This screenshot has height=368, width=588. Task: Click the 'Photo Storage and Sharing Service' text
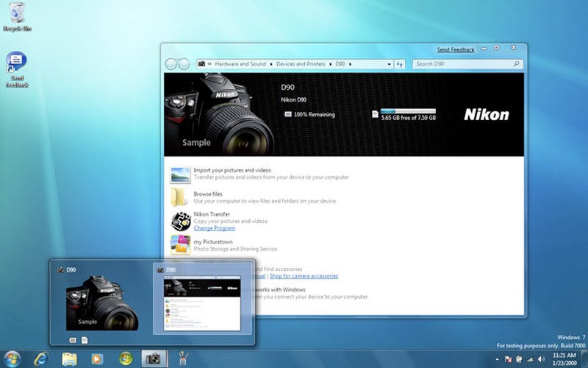point(235,249)
